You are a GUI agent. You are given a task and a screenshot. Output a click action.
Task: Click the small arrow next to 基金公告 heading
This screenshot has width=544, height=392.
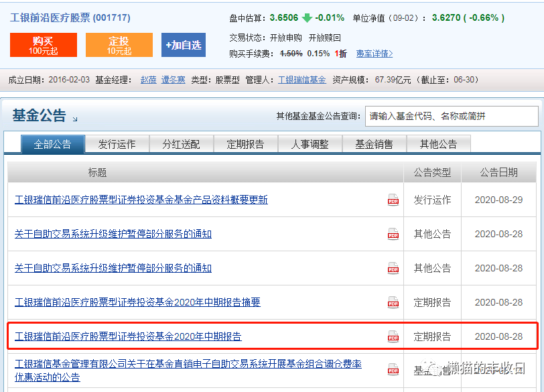[75, 119]
